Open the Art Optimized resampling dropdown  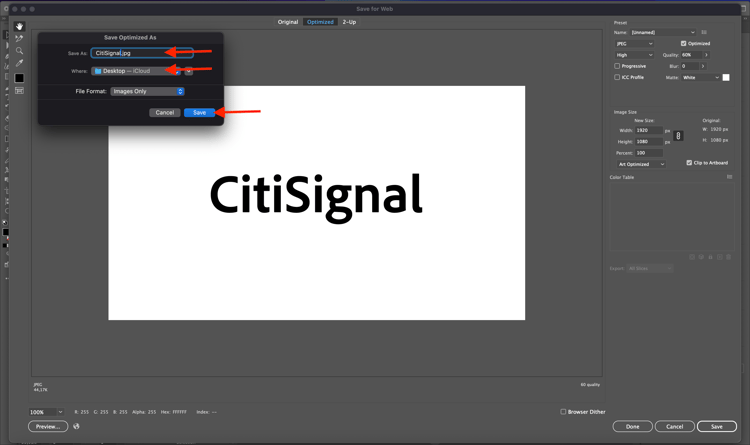click(x=641, y=164)
